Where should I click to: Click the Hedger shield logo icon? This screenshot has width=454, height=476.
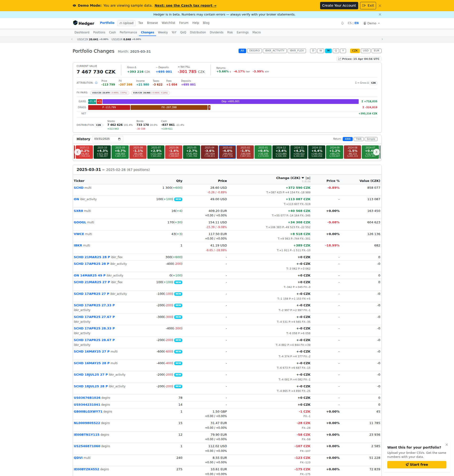pos(75,23)
